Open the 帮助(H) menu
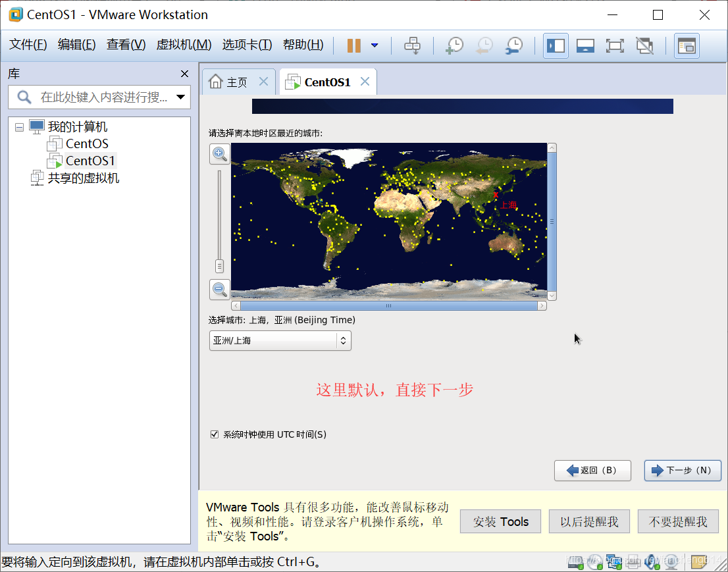This screenshot has height=572, width=728. pyautogui.click(x=303, y=45)
